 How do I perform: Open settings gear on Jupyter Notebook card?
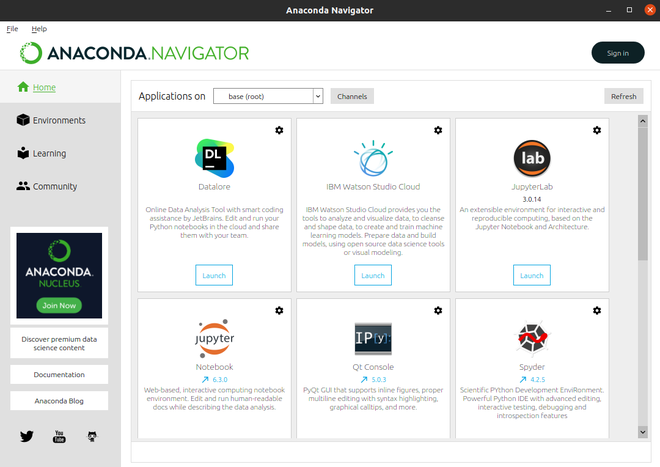pyautogui.click(x=279, y=310)
